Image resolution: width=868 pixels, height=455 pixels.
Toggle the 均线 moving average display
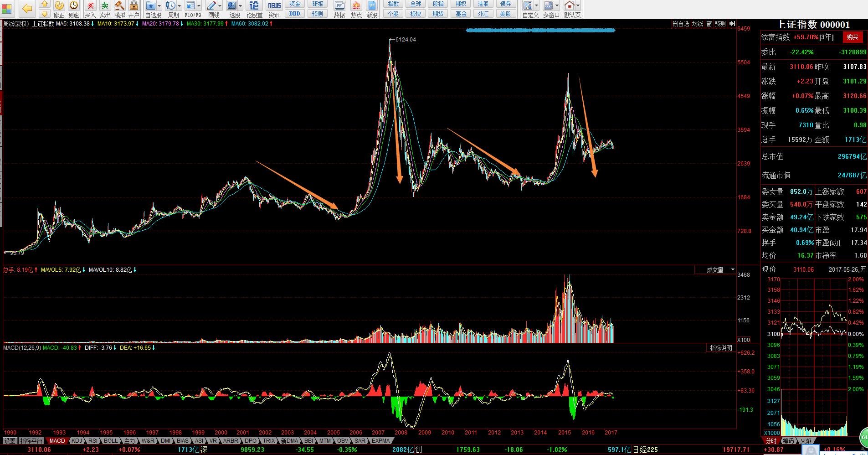(697, 24)
